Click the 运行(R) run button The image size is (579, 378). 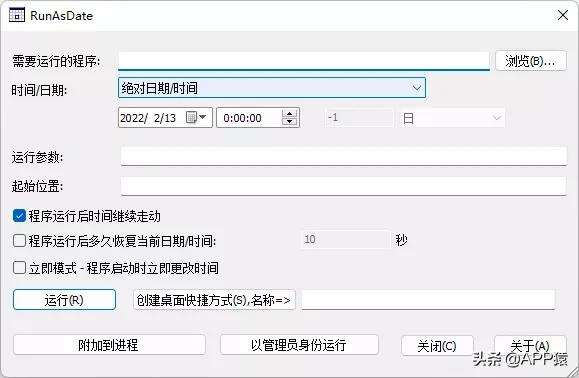pyautogui.click(x=64, y=300)
